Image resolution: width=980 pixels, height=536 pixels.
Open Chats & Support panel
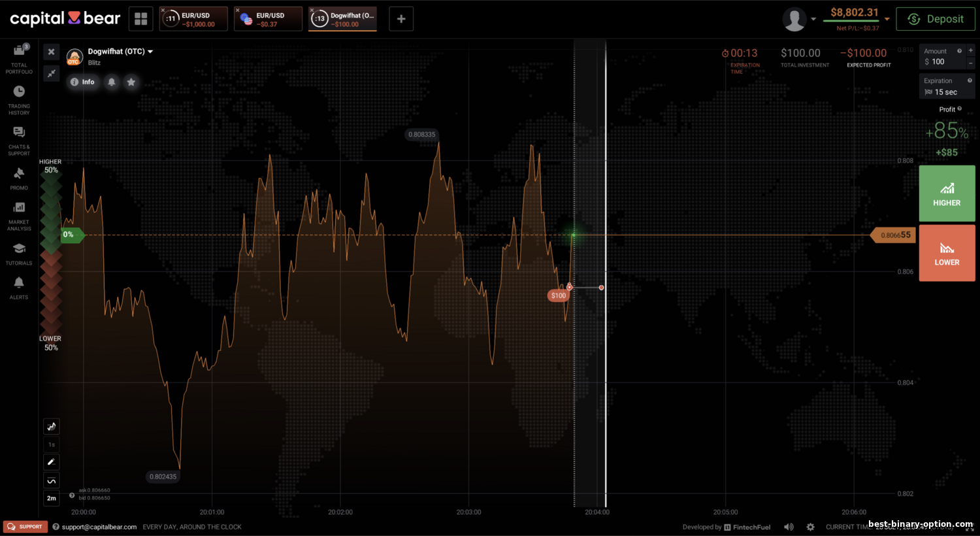[x=19, y=141]
